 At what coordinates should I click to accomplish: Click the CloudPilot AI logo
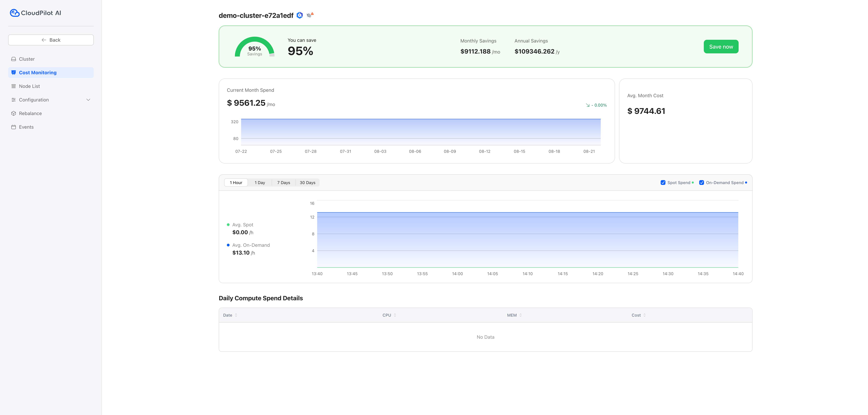tap(35, 12)
